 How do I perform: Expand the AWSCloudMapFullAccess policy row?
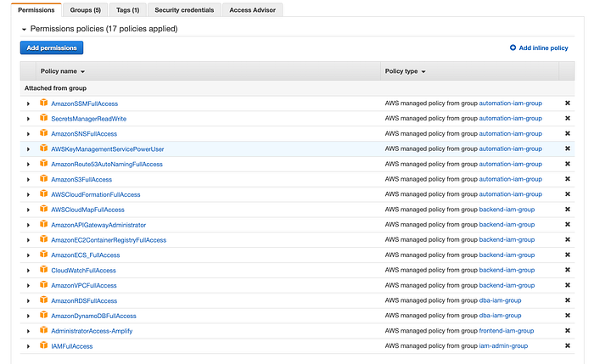28,210
